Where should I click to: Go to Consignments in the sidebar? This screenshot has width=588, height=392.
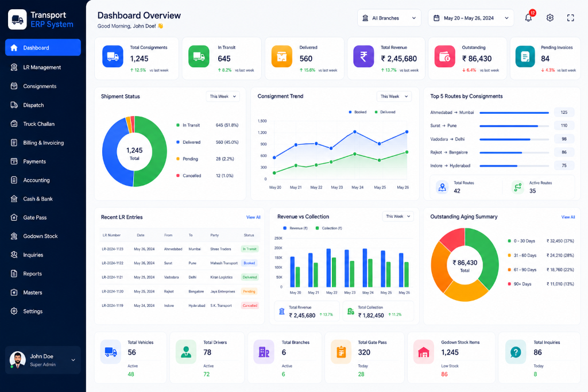(x=43, y=86)
